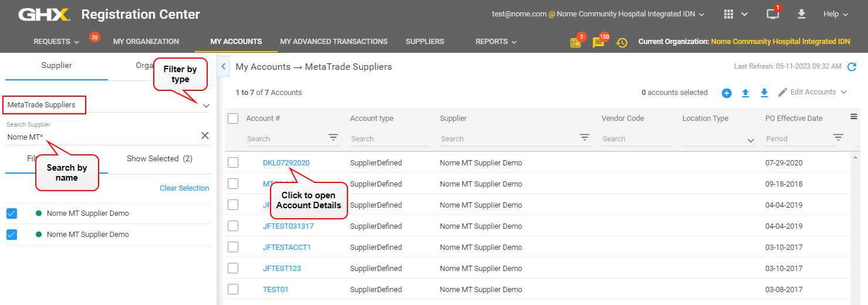The image size is (868, 305).
Task: Open the apps grid icon in header
Action: point(729,14)
